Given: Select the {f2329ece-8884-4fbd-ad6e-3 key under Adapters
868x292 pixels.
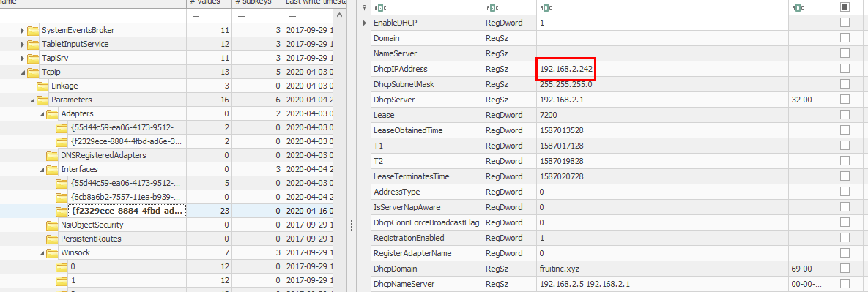Looking at the screenshot, I should tap(126, 141).
